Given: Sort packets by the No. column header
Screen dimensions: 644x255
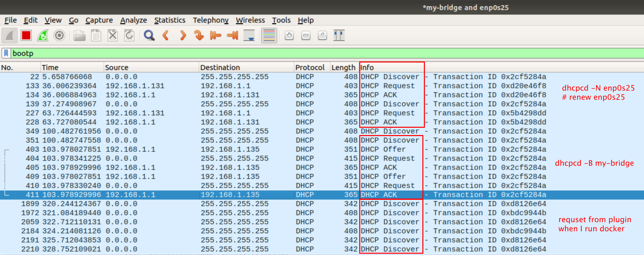Looking at the screenshot, I should [20, 68].
